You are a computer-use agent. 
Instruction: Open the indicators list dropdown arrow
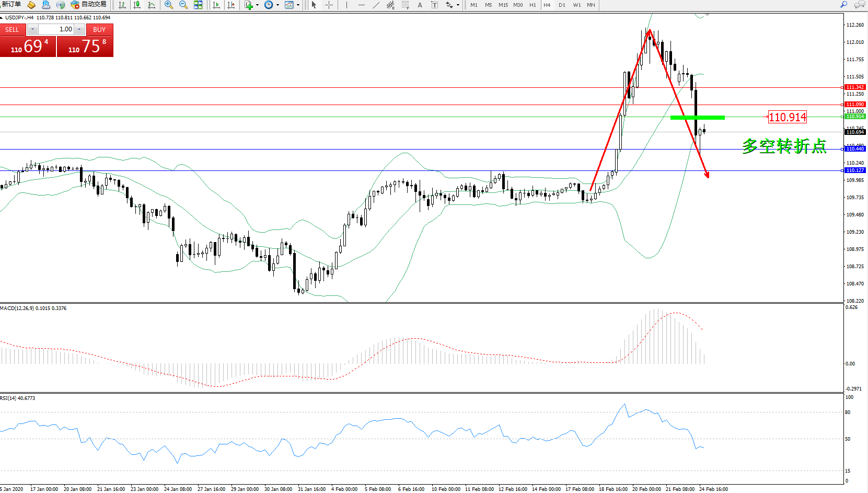(257, 5)
